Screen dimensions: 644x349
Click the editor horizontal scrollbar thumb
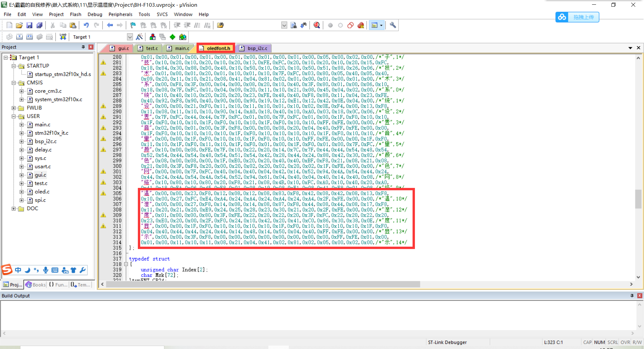point(263,284)
